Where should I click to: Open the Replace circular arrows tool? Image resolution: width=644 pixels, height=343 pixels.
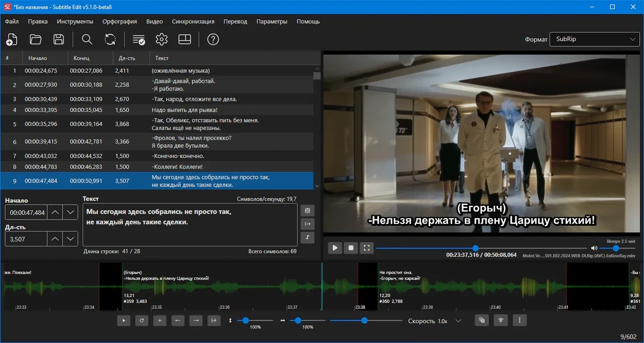click(110, 39)
